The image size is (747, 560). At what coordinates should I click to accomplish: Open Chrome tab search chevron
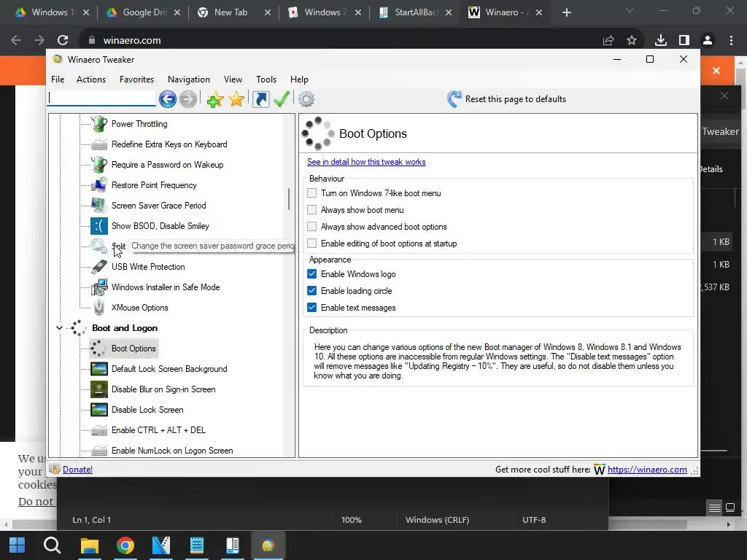coord(630,10)
